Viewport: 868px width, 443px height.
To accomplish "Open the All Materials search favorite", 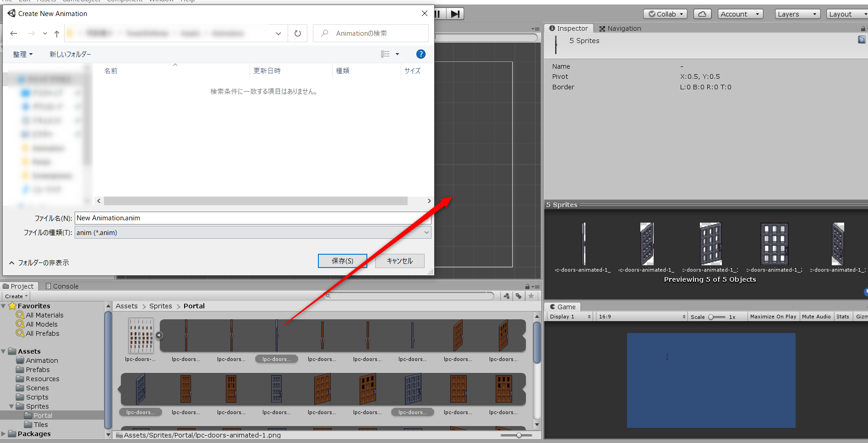I will pos(44,315).
